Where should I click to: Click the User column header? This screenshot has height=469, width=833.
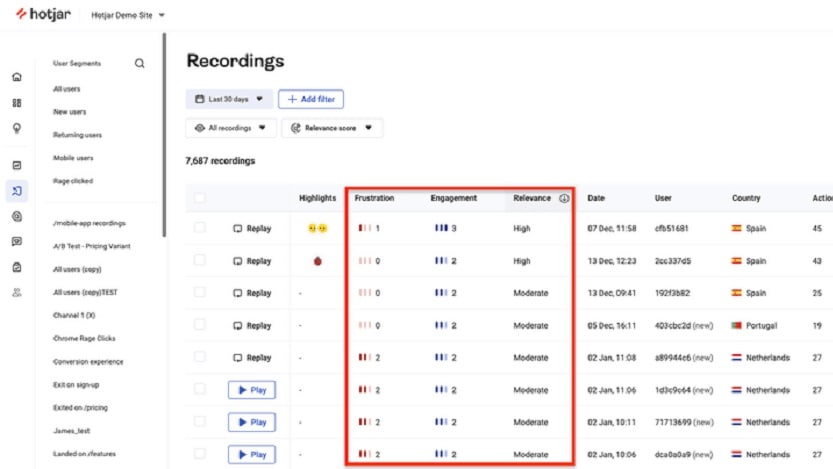point(663,198)
